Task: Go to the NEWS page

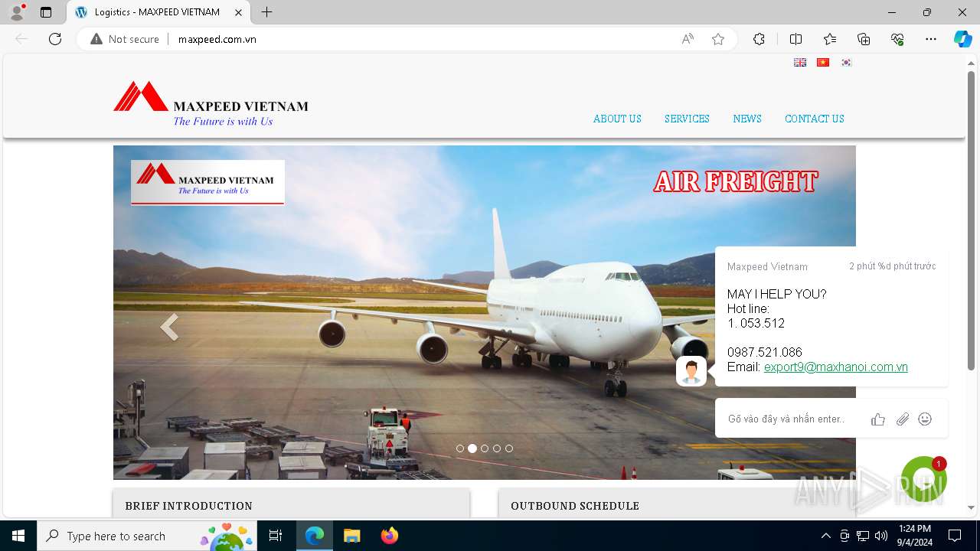Action: 747,119
